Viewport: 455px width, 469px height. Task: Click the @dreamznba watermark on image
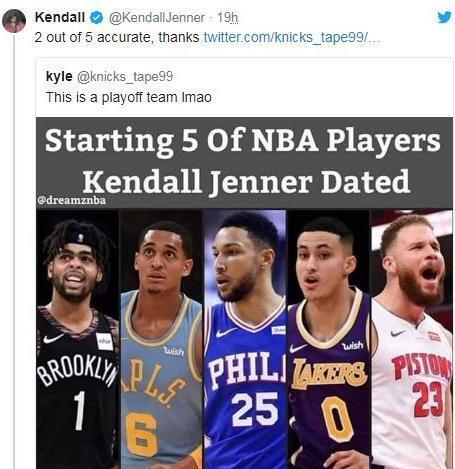pos(72,200)
